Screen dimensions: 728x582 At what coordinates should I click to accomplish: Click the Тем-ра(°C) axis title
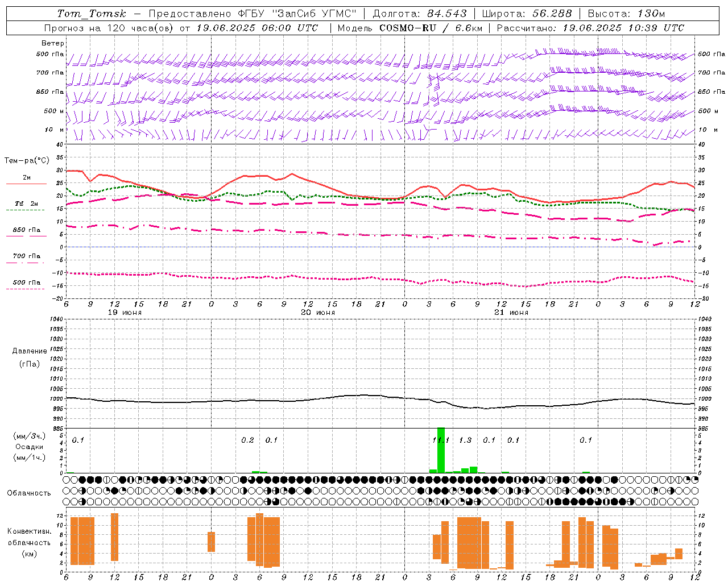(27, 161)
